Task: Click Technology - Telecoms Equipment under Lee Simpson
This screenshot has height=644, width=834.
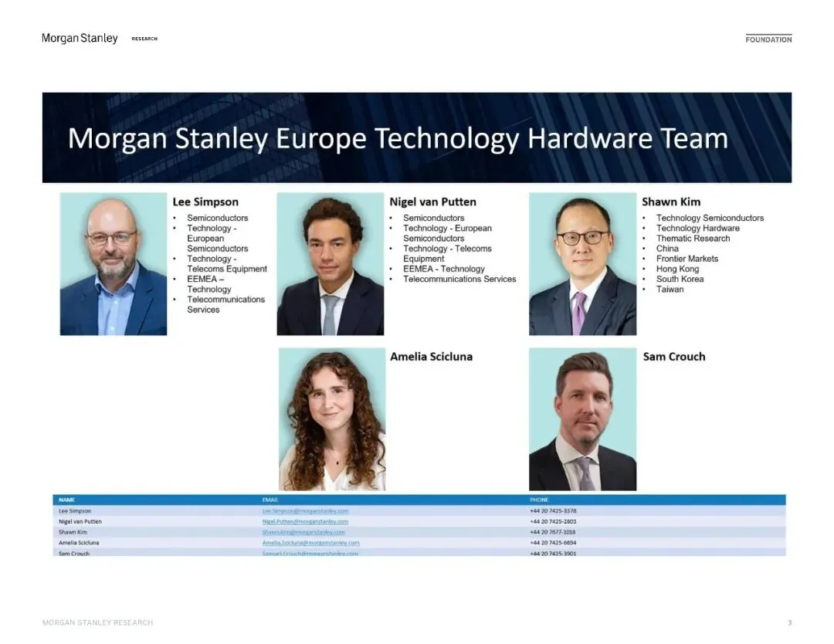Action: point(226,264)
